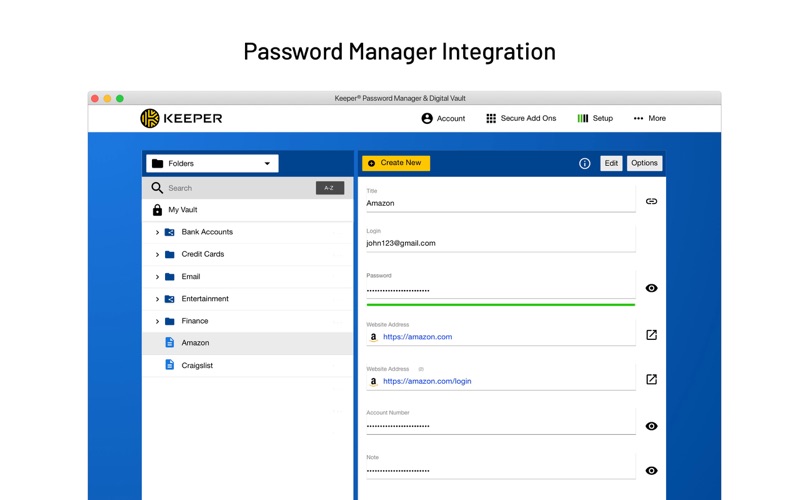The image size is (800, 500).
Task: Click the link icon next to Title
Action: point(651,201)
